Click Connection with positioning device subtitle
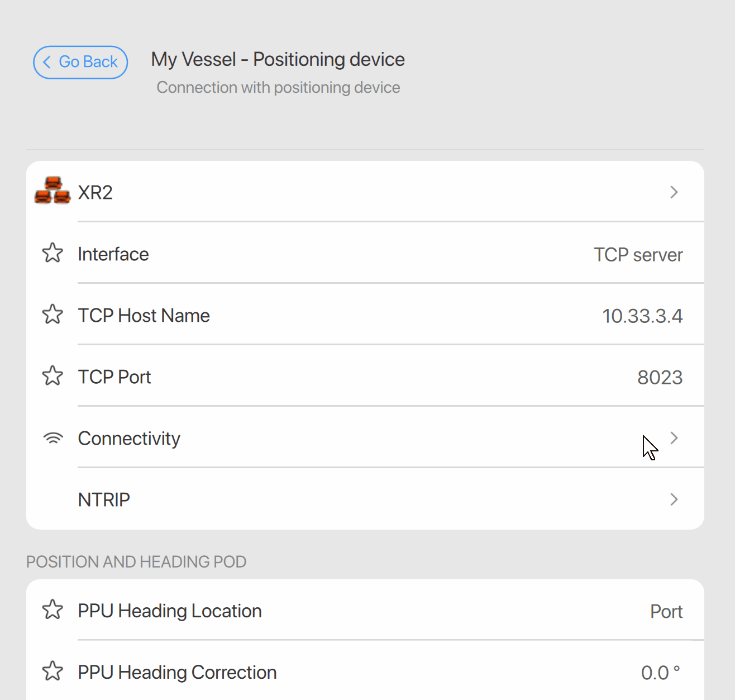The image size is (735, 700). pos(278,88)
